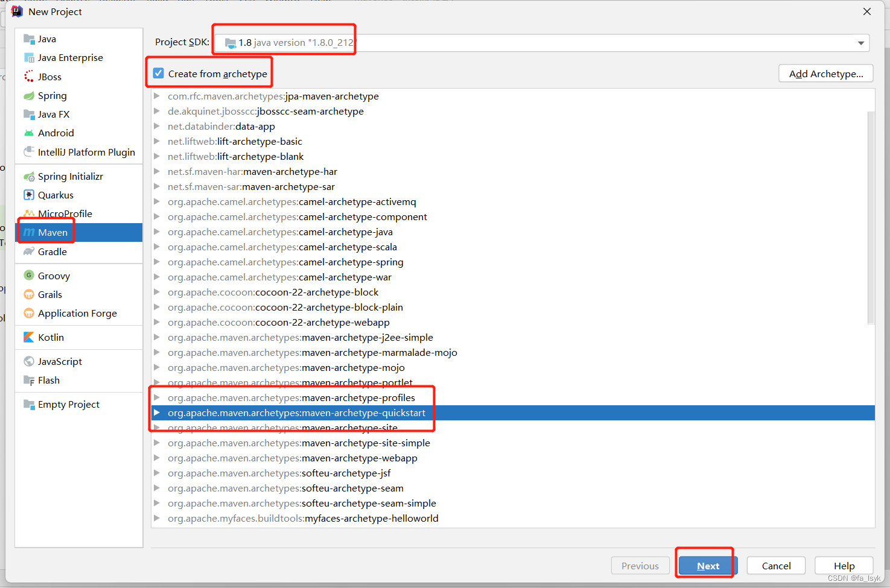
Task: Choose the Groovy project generator
Action: click(x=53, y=276)
